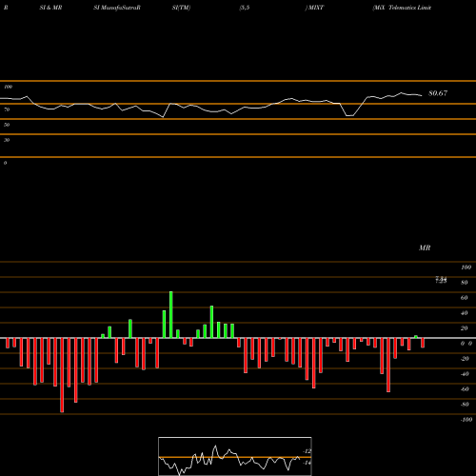Click the "SI & MR" header label
The image size is (476, 476).
pyautogui.click(x=50, y=8)
